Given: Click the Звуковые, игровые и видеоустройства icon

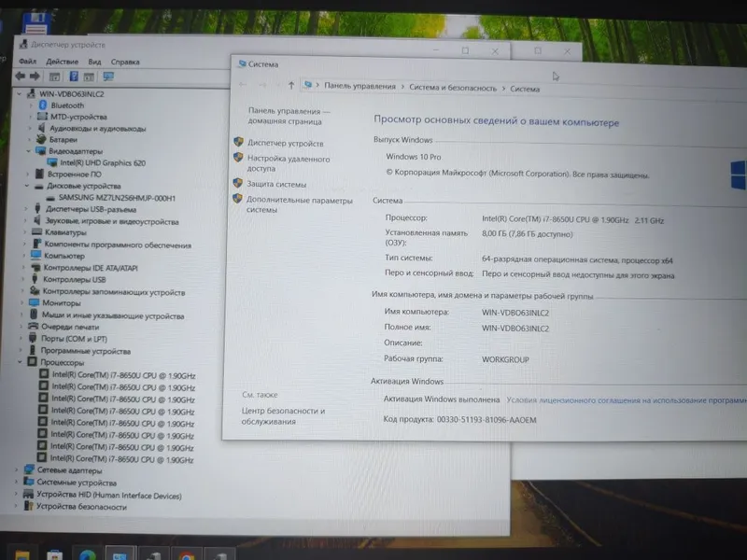Looking at the screenshot, I should [x=36, y=220].
